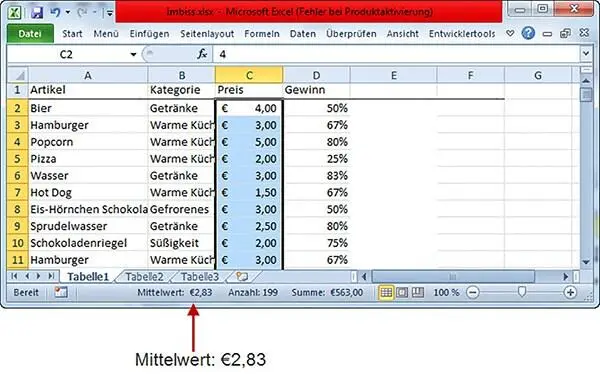Switch to the Tabelle2 sheet tab

point(144,276)
